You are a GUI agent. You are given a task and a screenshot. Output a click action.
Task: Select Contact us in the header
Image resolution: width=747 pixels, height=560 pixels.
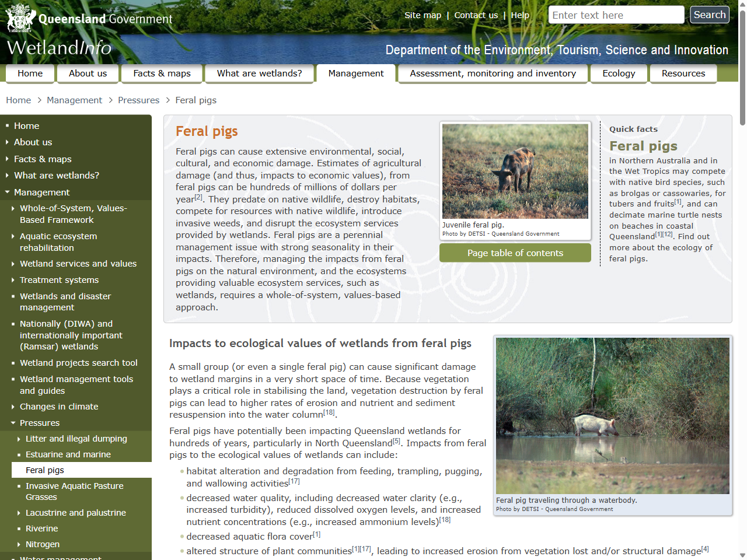click(x=476, y=15)
